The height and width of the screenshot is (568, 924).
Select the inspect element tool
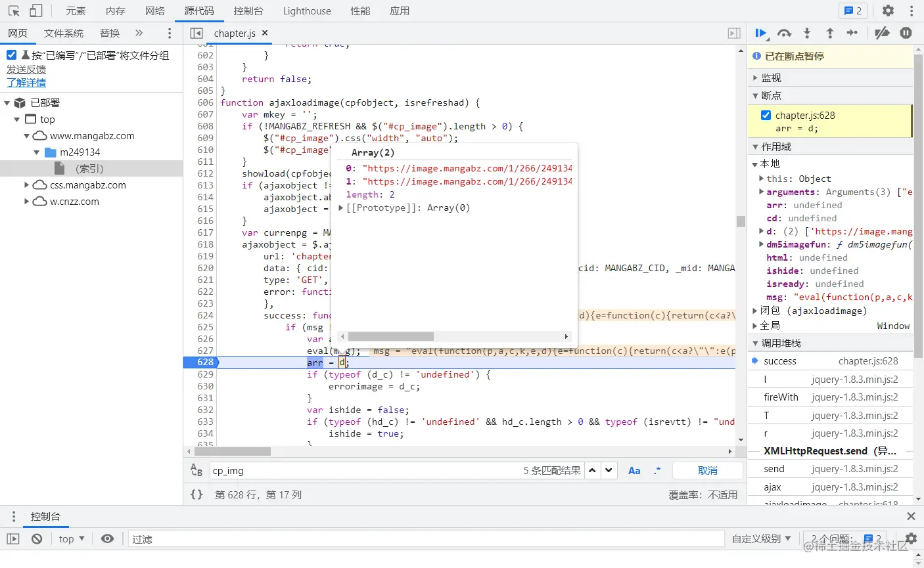(x=14, y=11)
